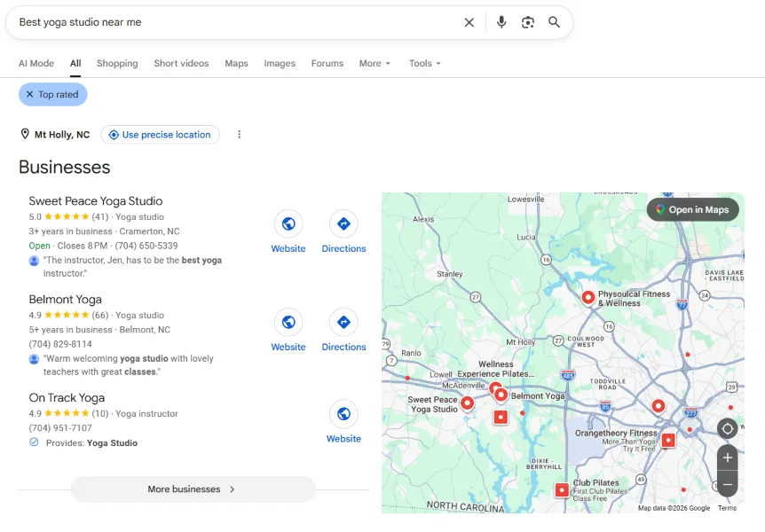Click the Businesses heading
Screen dimensions: 765x532
tap(65, 168)
